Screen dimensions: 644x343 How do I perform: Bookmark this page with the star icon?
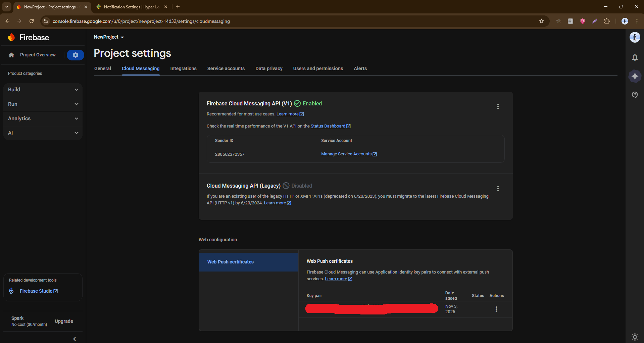(541, 21)
